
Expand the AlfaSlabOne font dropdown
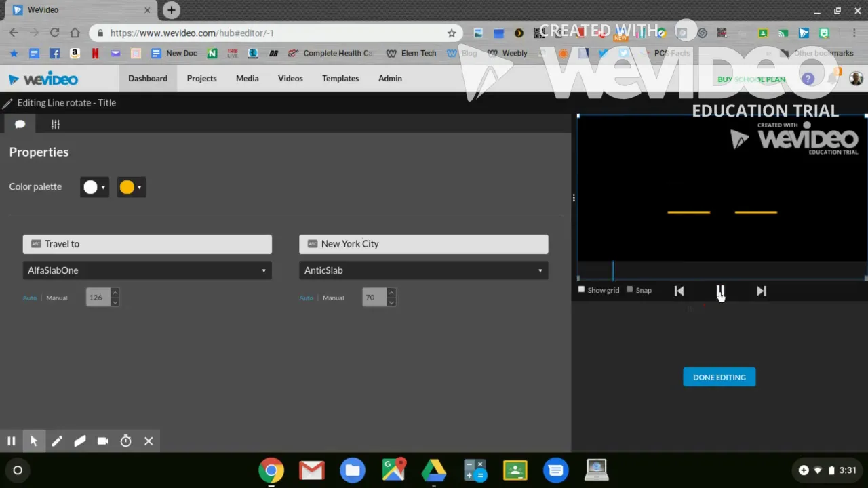tap(147, 270)
